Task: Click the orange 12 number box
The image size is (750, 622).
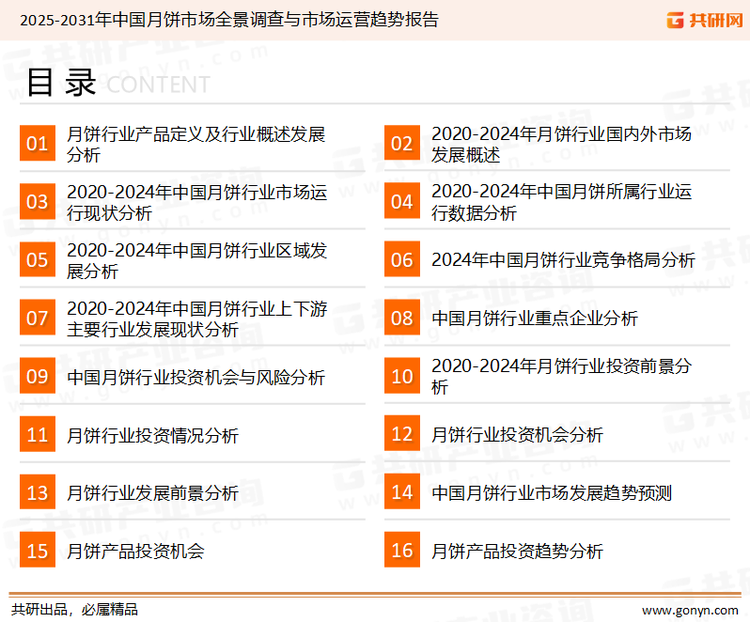Action: (x=402, y=434)
